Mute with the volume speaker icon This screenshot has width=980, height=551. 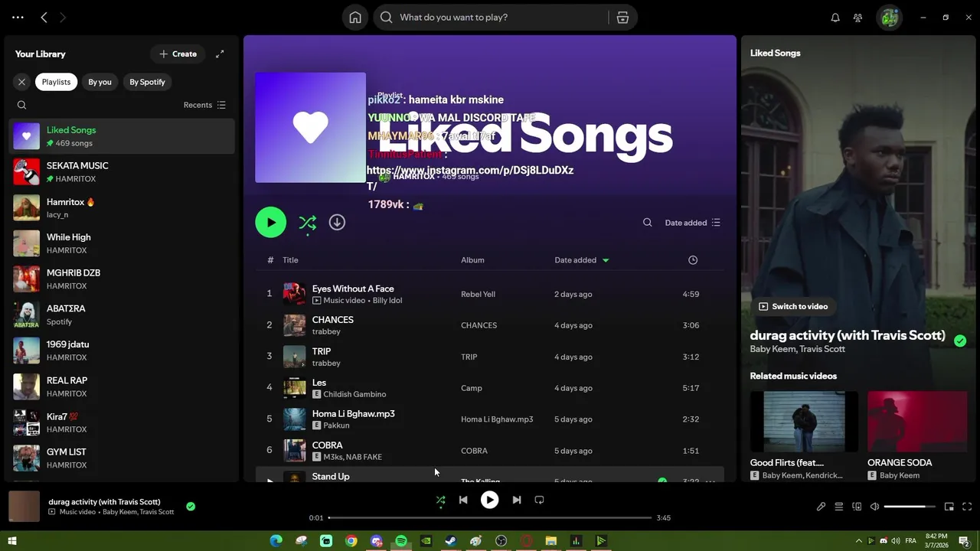(x=875, y=507)
